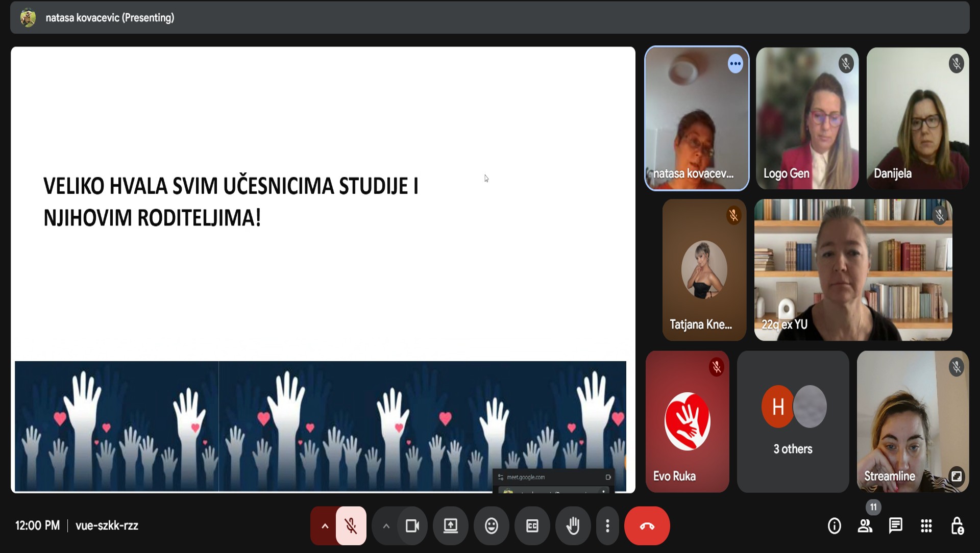Image resolution: width=980 pixels, height=553 pixels.
Task: Click the present screen icon
Action: [x=450, y=525]
